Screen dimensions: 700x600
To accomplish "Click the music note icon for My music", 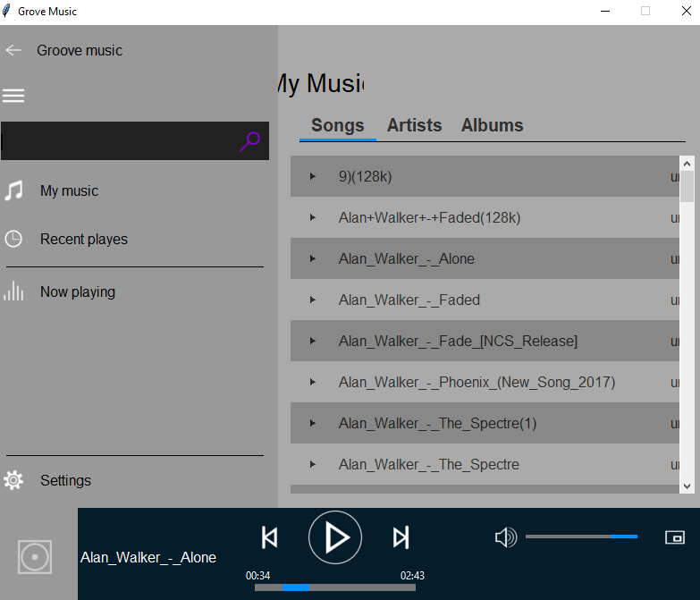I will click(x=13, y=190).
